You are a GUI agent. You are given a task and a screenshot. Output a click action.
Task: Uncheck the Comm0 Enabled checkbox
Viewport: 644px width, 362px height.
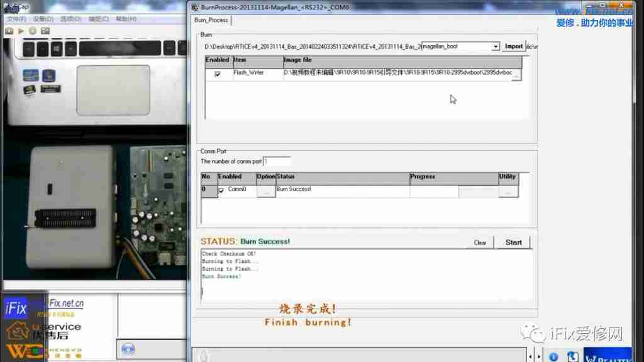tap(221, 190)
